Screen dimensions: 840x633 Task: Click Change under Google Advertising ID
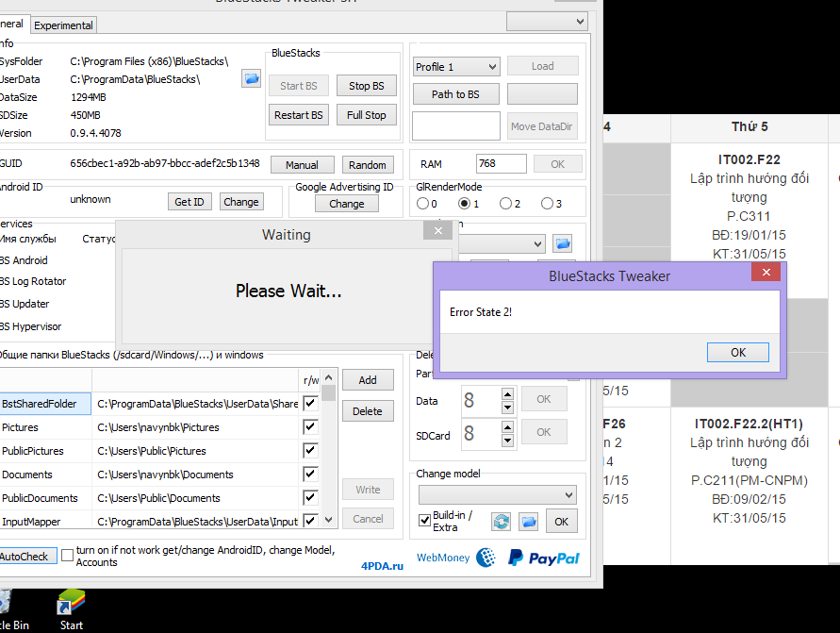point(347,204)
